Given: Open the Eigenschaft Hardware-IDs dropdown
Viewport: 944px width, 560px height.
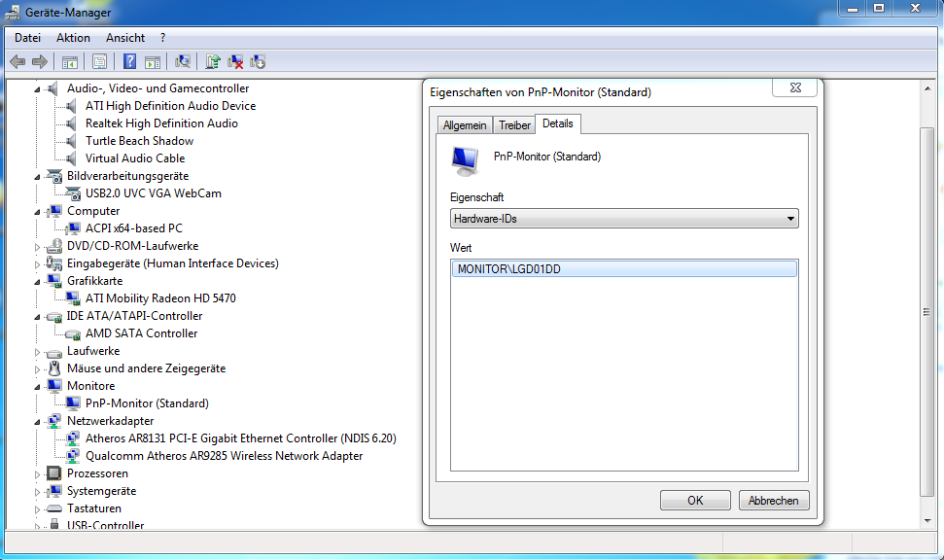Looking at the screenshot, I should click(624, 219).
